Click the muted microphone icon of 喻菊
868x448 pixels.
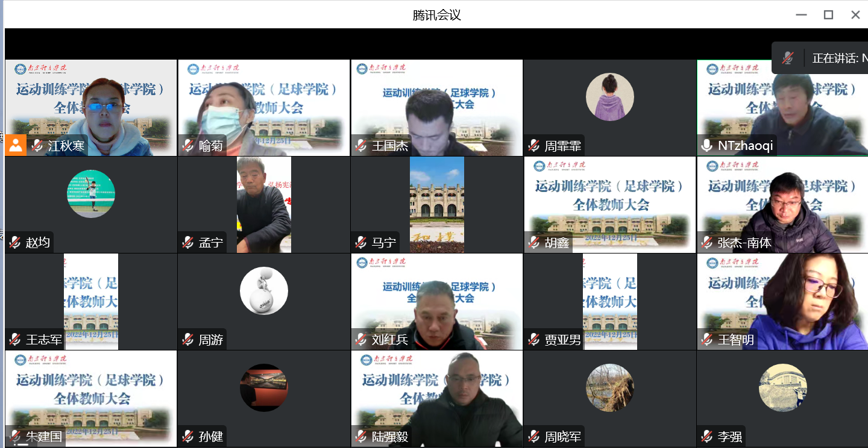pyautogui.click(x=189, y=145)
